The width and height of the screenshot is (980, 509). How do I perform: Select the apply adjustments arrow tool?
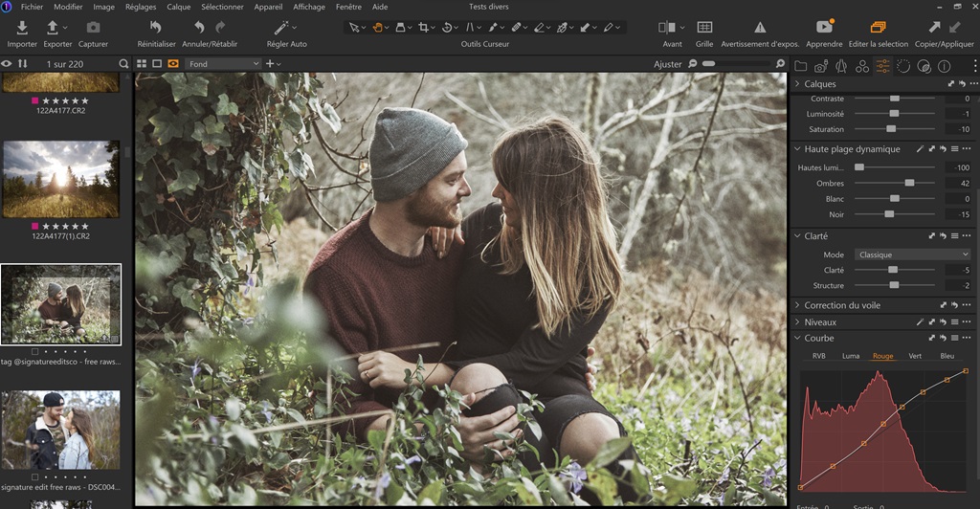585,28
